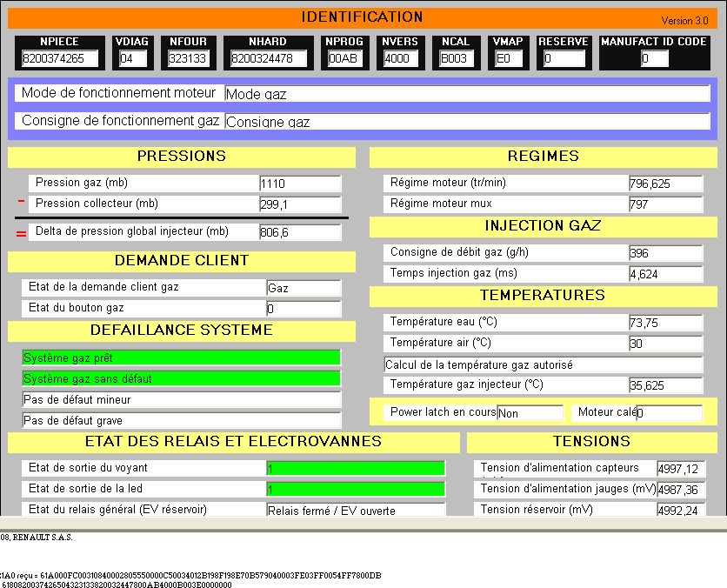
Task: Click the NHARD field showing 8200324478
Action: pyautogui.click(x=269, y=59)
